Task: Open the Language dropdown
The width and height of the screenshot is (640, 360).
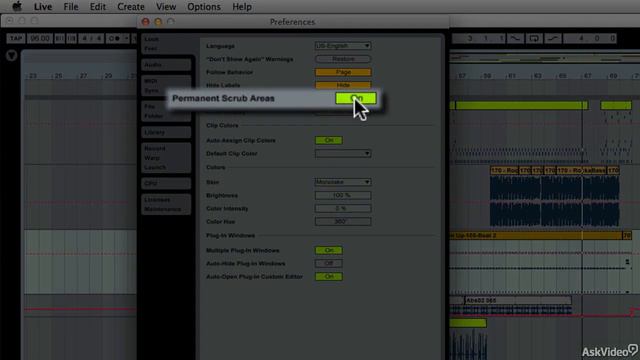Action: (x=343, y=46)
